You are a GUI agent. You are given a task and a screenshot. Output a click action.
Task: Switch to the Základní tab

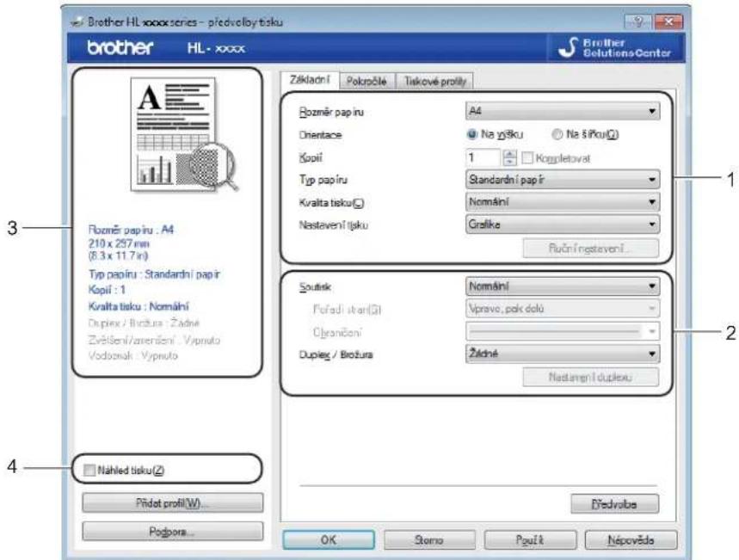click(x=310, y=80)
